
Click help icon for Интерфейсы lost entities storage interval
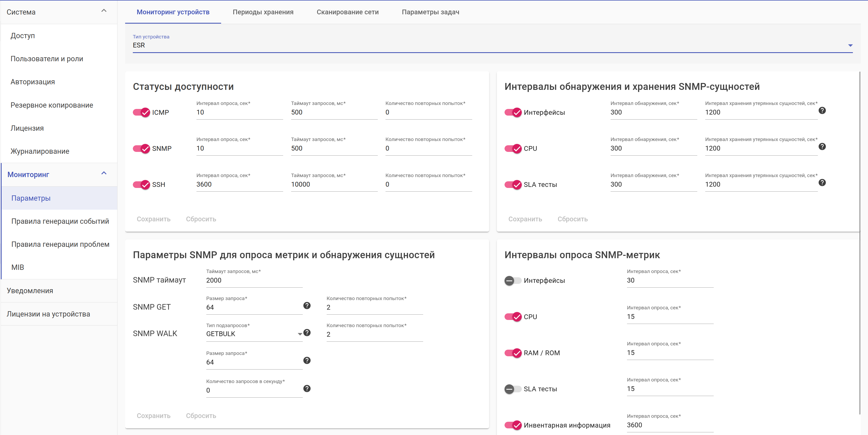[x=822, y=111]
